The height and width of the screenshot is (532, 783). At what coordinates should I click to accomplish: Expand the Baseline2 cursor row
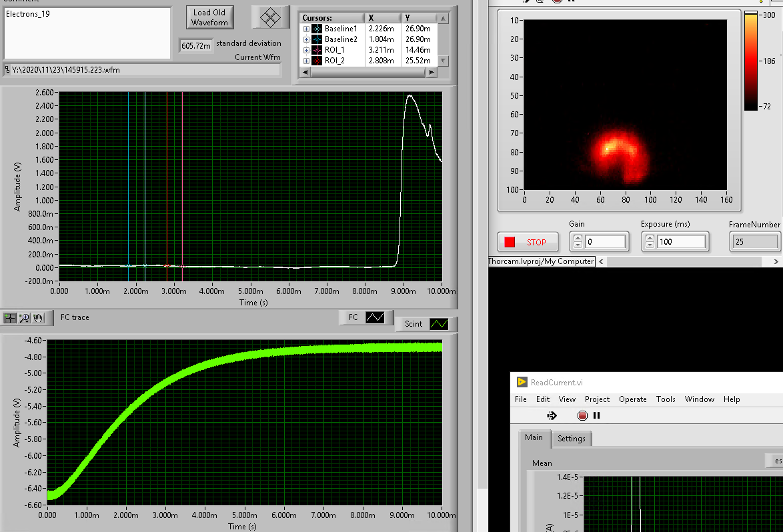point(306,39)
